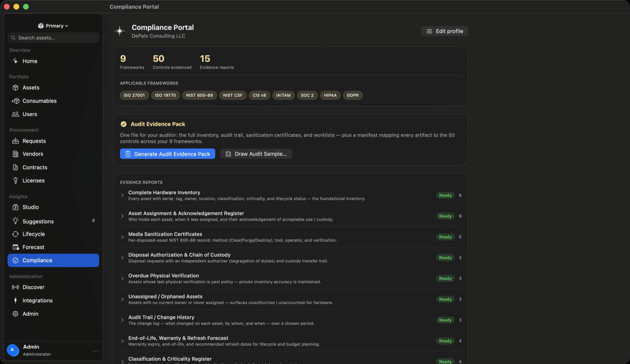630x364 pixels.
Task: Click the Discover broadcast icon
Action: 15,287
